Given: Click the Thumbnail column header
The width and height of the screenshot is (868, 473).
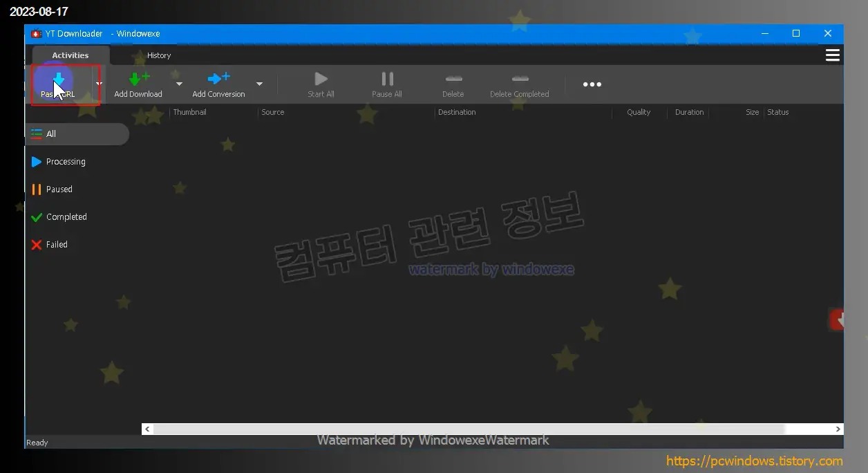Looking at the screenshot, I should pyautogui.click(x=189, y=112).
